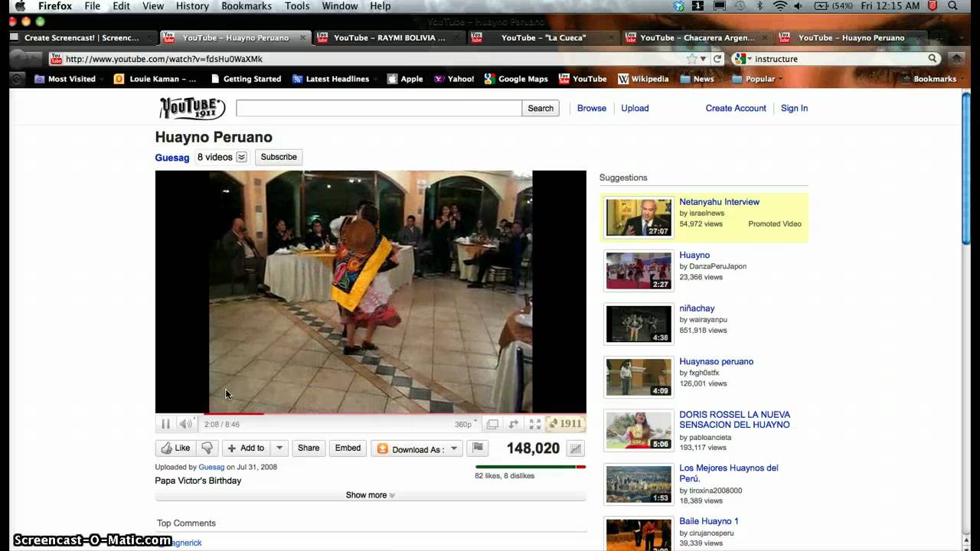Image resolution: width=980 pixels, height=551 pixels.
Task: Open the Yahoo! bookmark
Action: click(x=454, y=79)
